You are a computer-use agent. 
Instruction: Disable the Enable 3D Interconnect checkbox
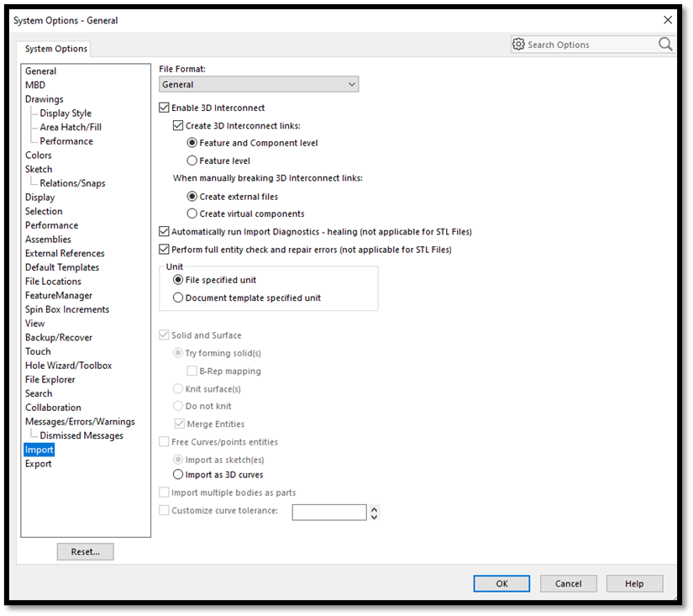[164, 108]
